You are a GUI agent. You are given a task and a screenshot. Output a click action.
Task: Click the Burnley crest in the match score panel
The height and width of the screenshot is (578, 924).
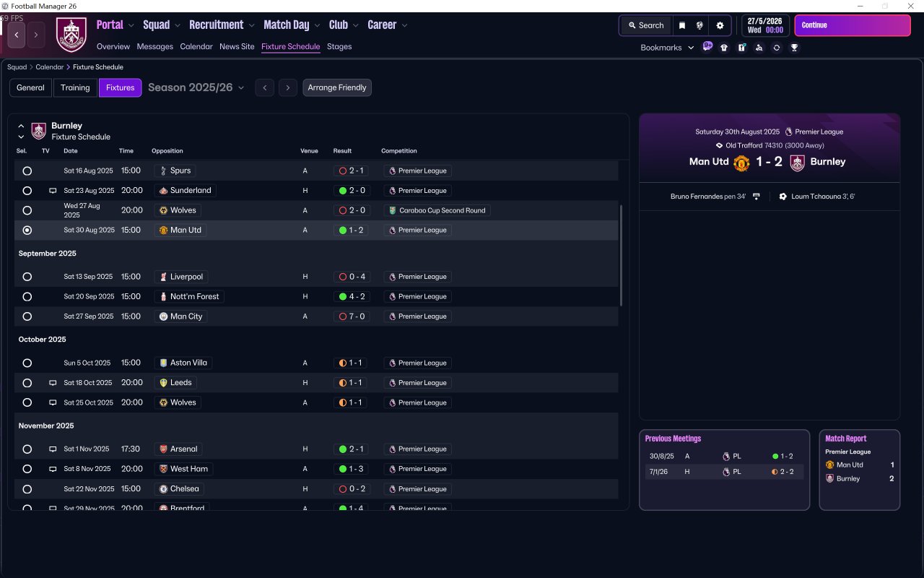(797, 163)
